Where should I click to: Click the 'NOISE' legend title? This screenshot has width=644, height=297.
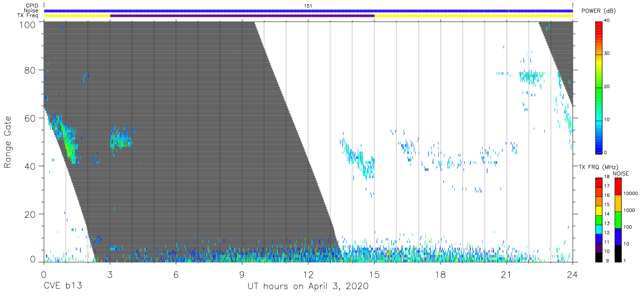point(620,173)
